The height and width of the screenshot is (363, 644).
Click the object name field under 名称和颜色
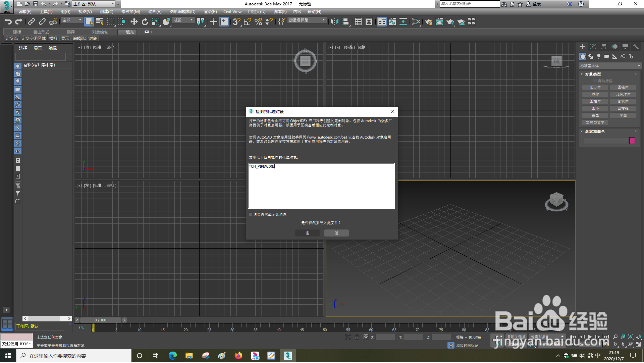[606, 141]
